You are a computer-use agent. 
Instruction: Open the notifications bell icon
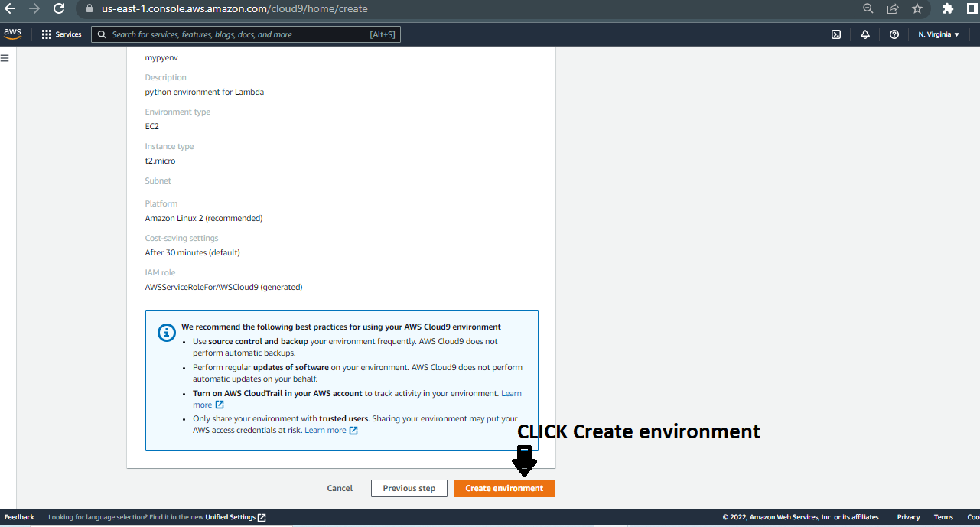point(865,34)
